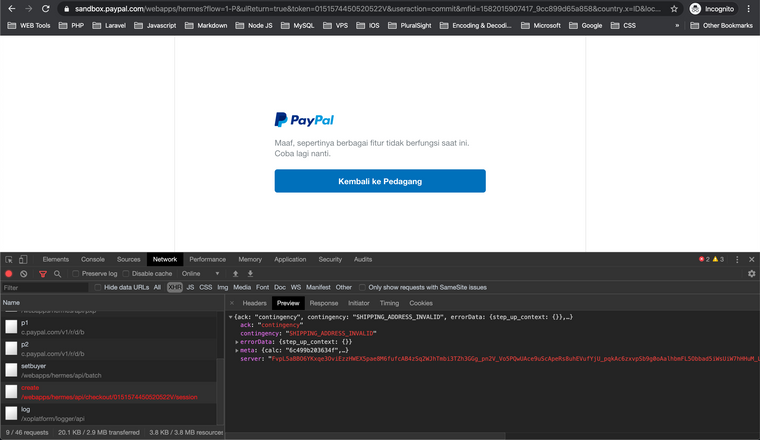The width and height of the screenshot is (760, 440).
Task: Click the Name column header
Action: 111,302
